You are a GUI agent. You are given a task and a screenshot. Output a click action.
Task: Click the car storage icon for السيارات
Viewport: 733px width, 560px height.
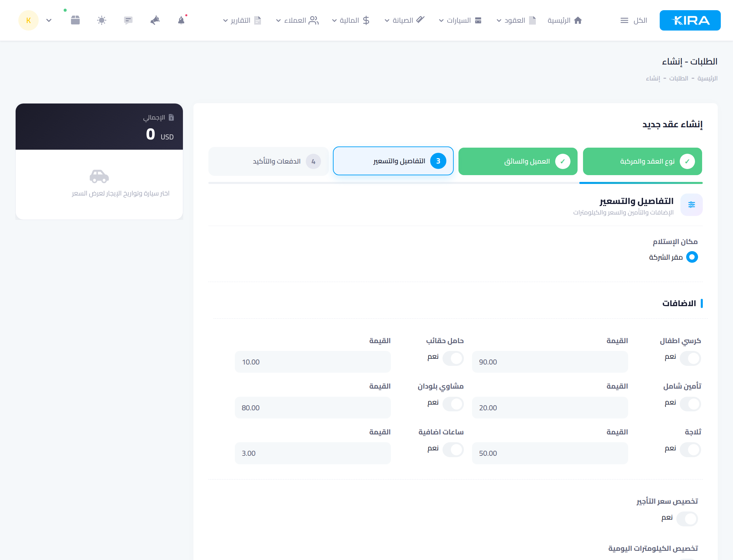(478, 20)
